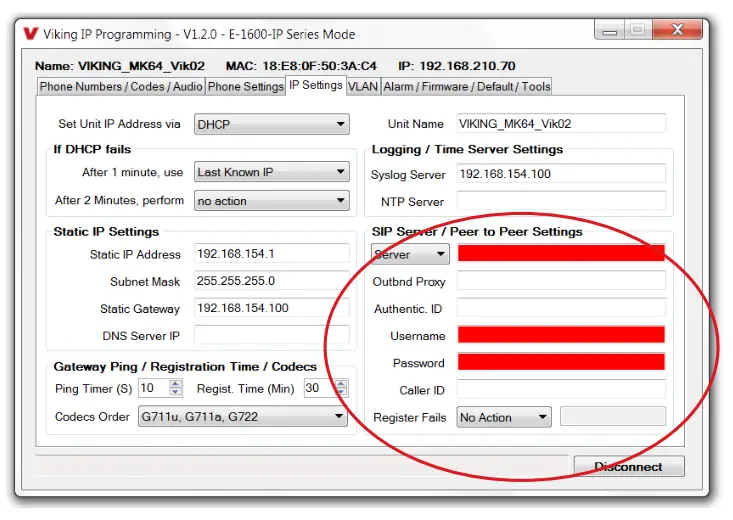Viewport: 733px width, 520px height.
Task: Click the MAC address text in header
Action: [301, 66]
